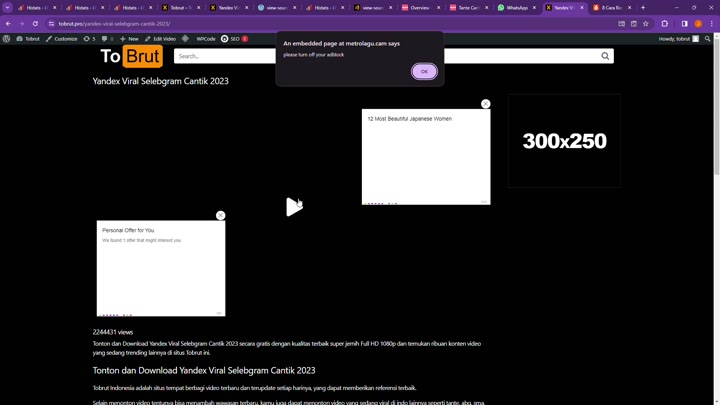720x405 pixels.
Task: Open site information icon in address bar
Action: [x=51, y=24]
